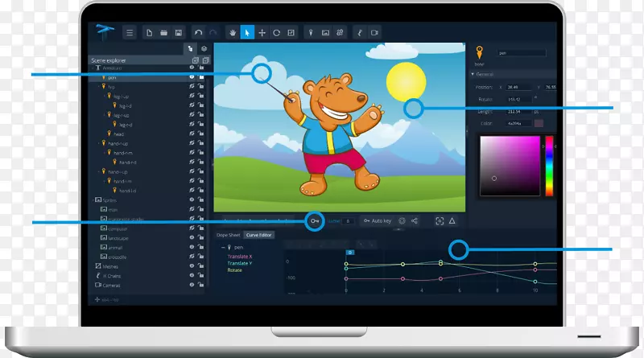Collapse the General properties section

coord(473,74)
